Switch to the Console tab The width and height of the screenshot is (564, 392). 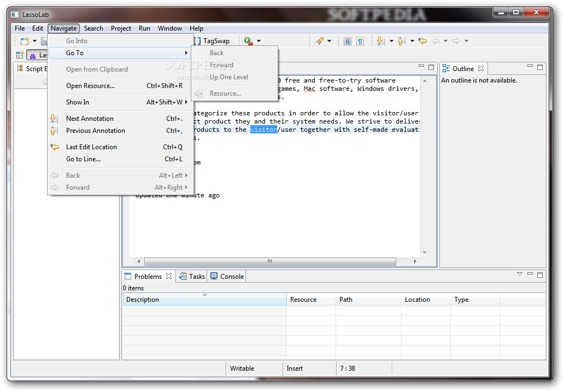click(228, 277)
